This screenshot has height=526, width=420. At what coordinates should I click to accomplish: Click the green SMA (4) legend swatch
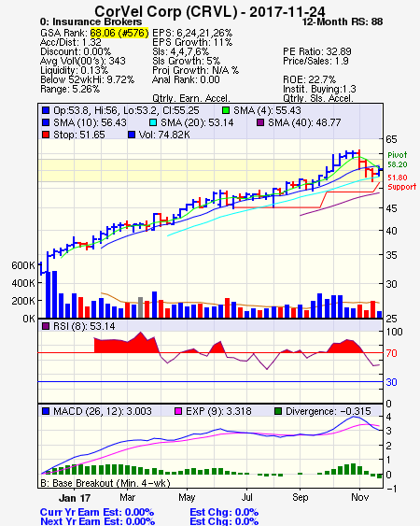(x=226, y=110)
